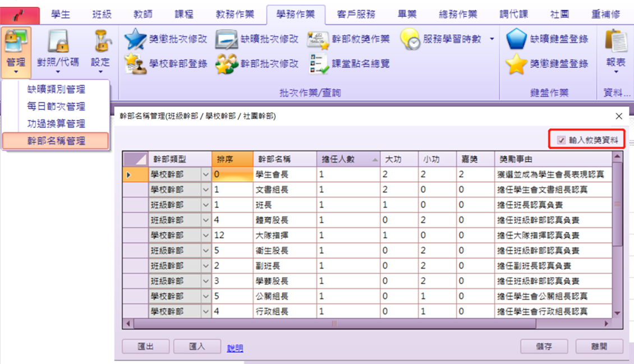
Task: Expand the 服務學習時數 dropdown arrow
Action: click(492, 39)
